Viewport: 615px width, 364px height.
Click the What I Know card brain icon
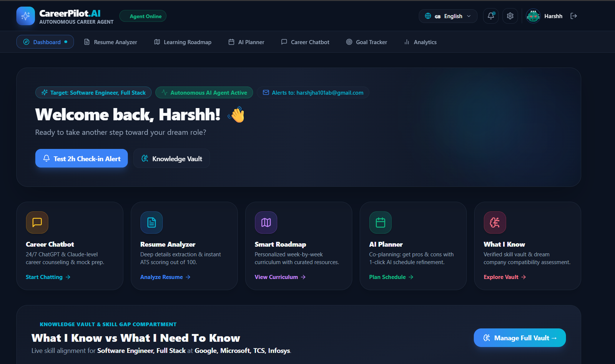point(495,222)
